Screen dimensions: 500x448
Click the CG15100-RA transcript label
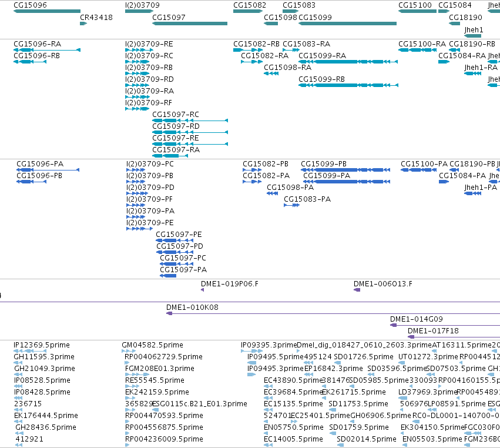click(422, 44)
